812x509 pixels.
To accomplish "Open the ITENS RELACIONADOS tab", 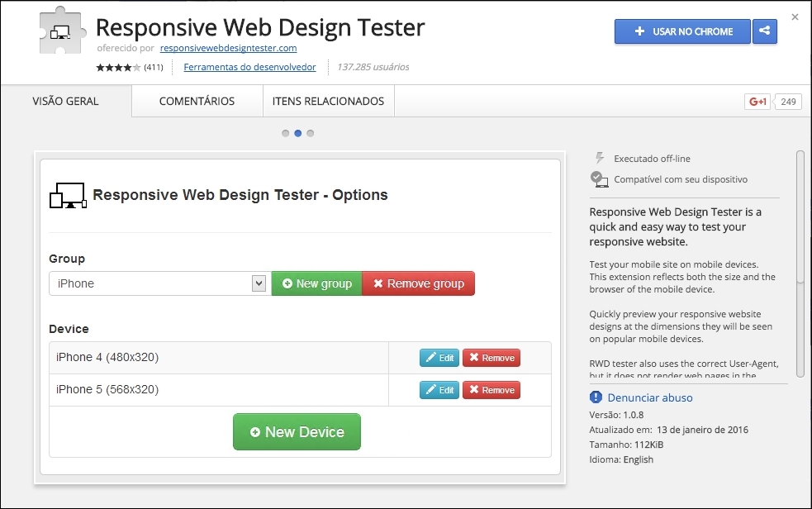I will coord(327,100).
